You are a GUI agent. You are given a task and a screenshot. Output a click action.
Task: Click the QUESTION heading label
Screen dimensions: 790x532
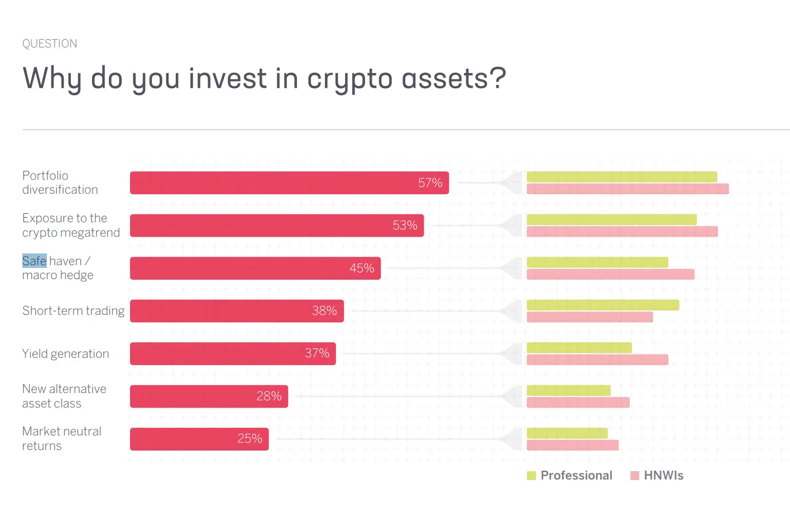pos(50,44)
